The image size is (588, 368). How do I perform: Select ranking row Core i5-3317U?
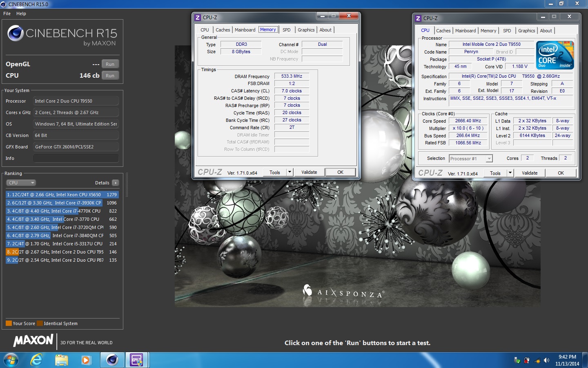point(62,244)
